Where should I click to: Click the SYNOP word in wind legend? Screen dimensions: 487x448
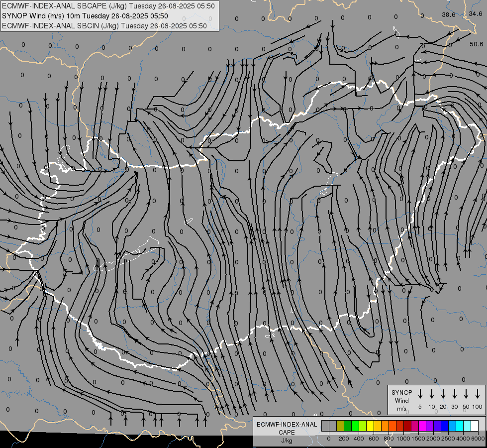point(401,393)
